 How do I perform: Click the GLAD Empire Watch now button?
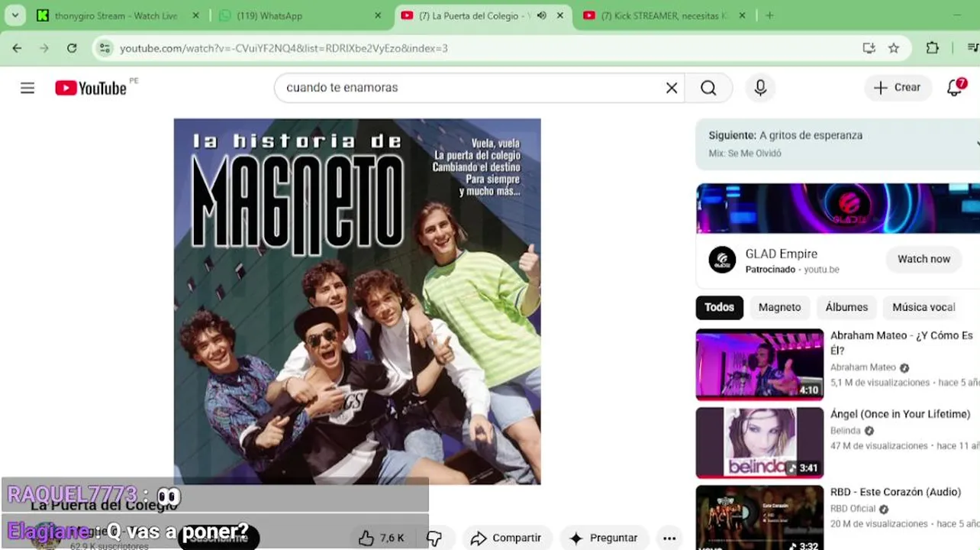pyautogui.click(x=924, y=259)
